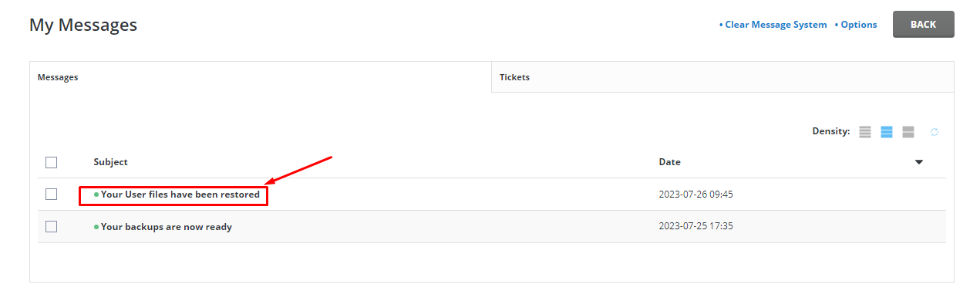Image resolution: width=980 pixels, height=308 pixels.
Task: Check the box for the restored files message
Action: tap(52, 195)
